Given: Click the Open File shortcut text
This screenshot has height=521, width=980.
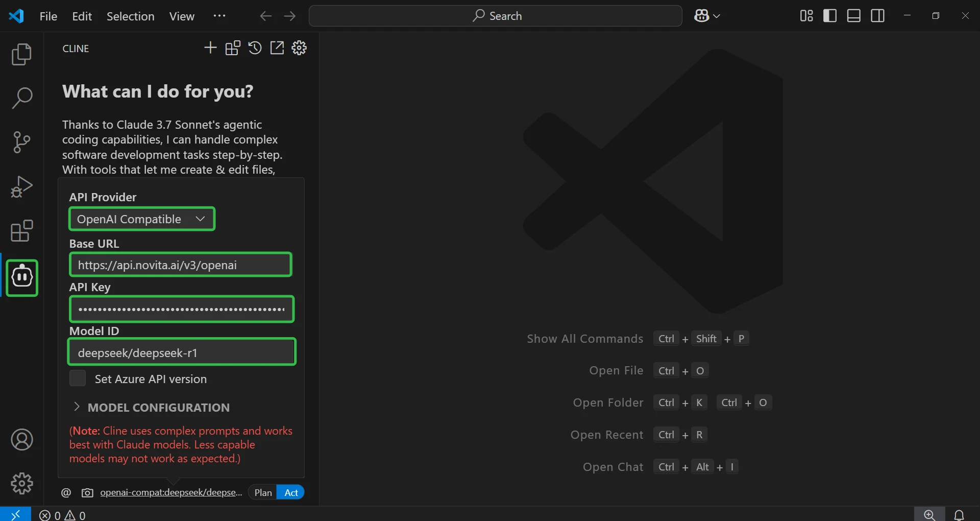Looking at the screenshot, I should 616,370.
